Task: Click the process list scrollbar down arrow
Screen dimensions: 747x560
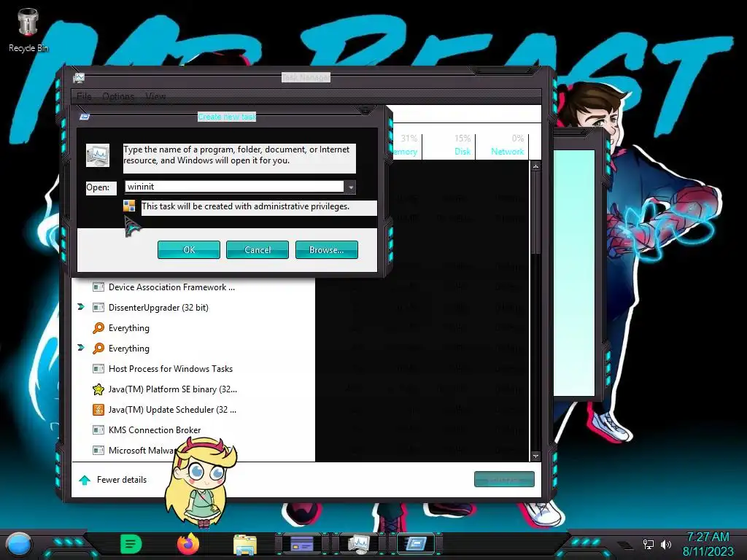Action: [x=535, y=456]
